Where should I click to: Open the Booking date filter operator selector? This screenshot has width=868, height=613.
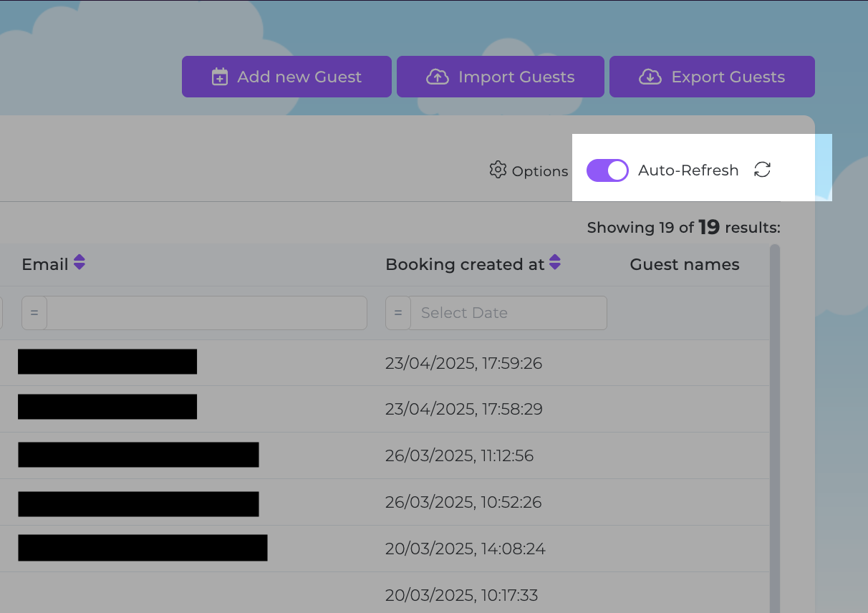(398, 313)
